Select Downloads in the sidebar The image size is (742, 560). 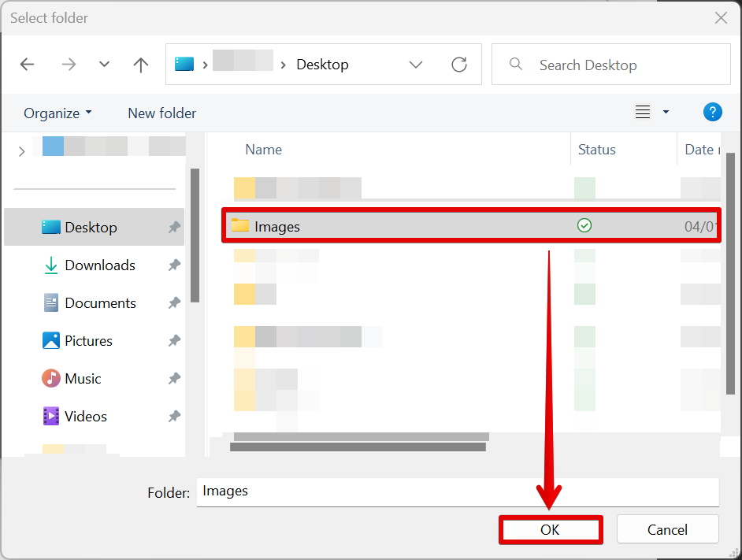tap(95, 265)
